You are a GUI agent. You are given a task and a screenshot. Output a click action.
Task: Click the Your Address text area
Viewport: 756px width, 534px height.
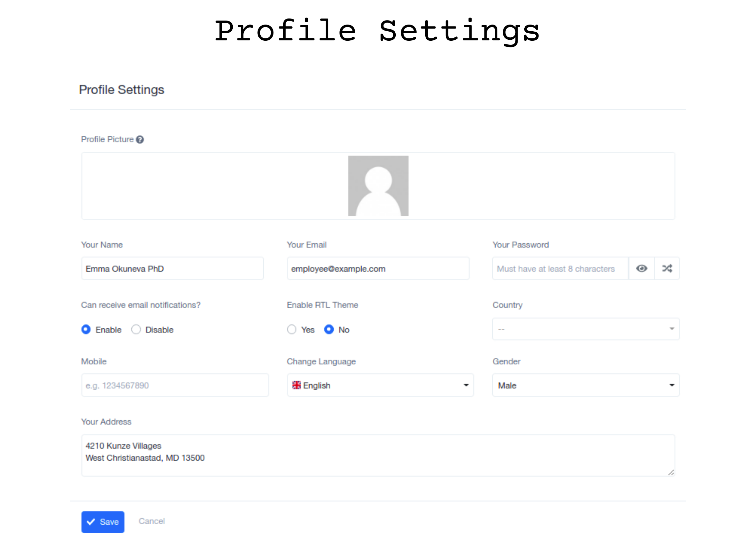point(377,455)
